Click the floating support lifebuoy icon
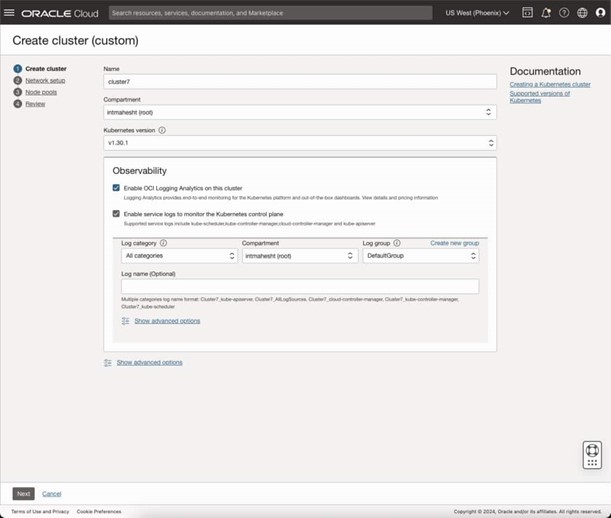The image size is (611, 518). pos(592,452)
